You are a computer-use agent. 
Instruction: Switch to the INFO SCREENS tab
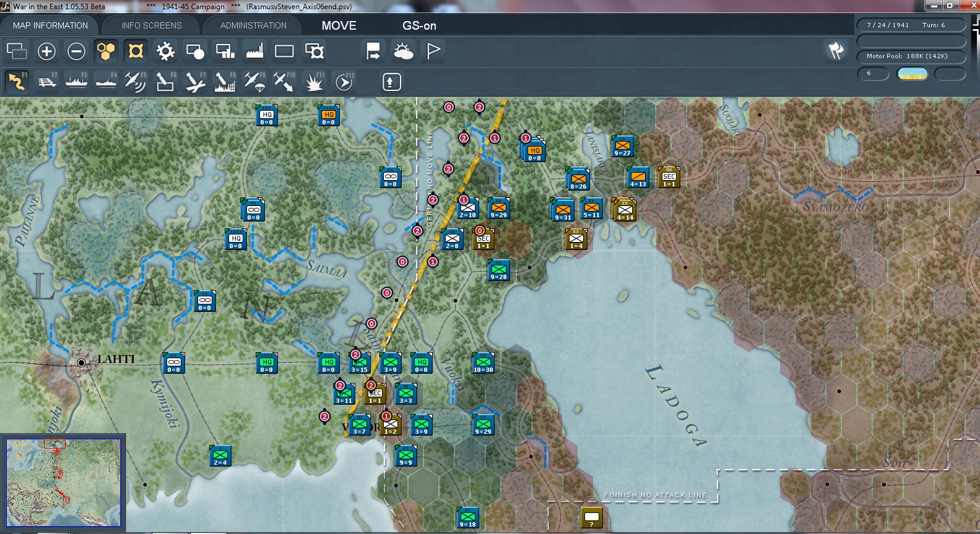click(152, 25)
